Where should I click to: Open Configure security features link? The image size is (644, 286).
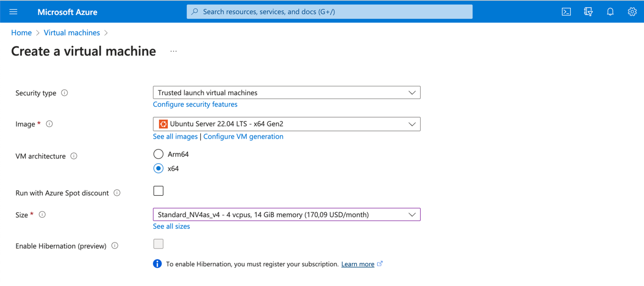pyautogui.click(x=195, y=105)
